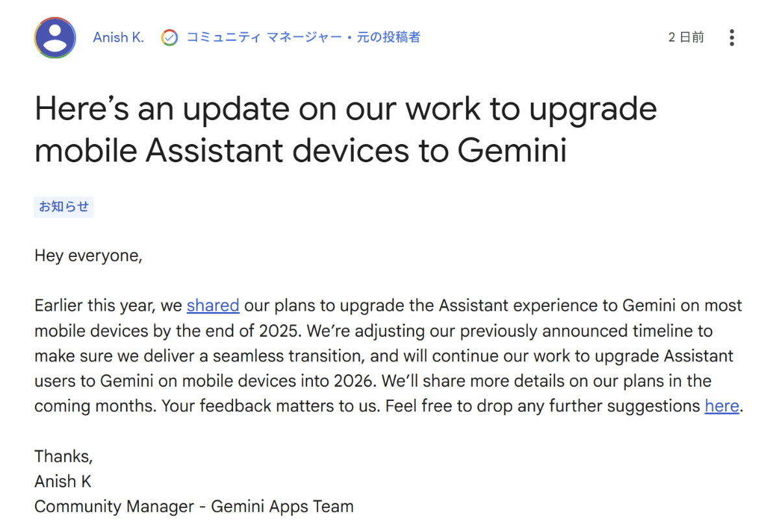Click the overflow menu icon in the top-right corner
Viewport: 779px width, 532px height.
pos(732,38)
